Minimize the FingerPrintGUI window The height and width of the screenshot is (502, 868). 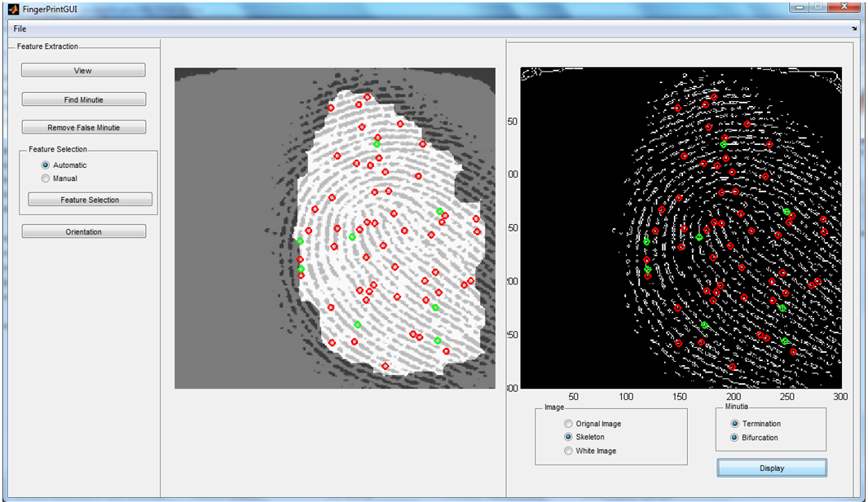[x=799, y=7]
